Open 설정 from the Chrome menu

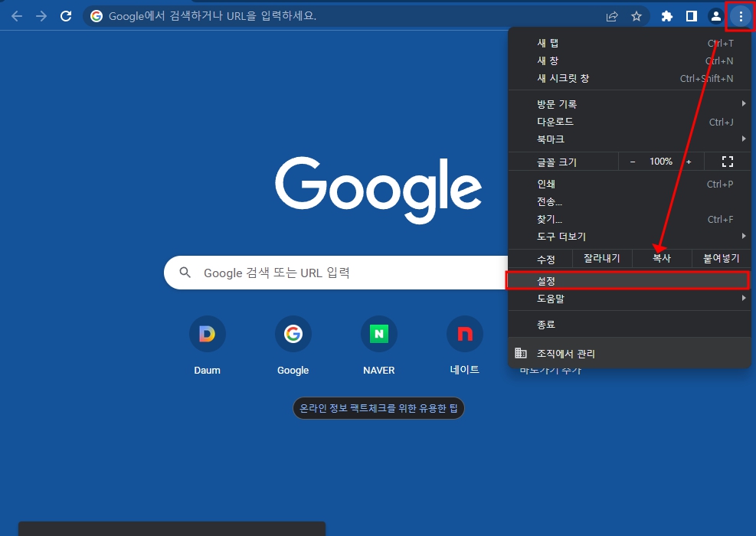point(630,280)
